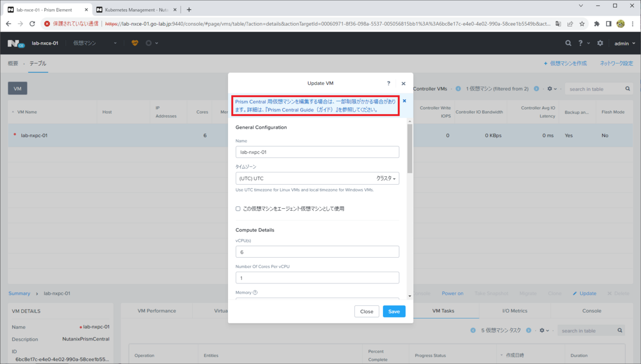Screen dimensions: 641x364
Task: Bookmark this page with the star icon
Action: 582,23
